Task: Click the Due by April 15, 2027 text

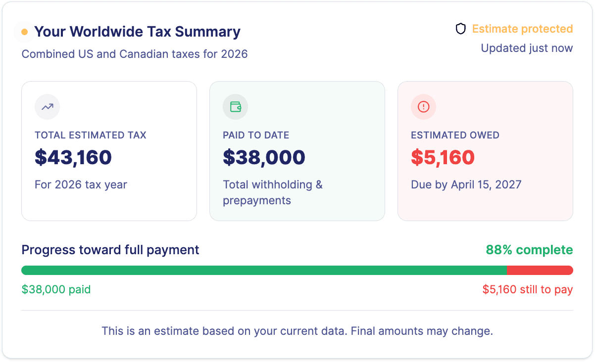Action: 466,185
